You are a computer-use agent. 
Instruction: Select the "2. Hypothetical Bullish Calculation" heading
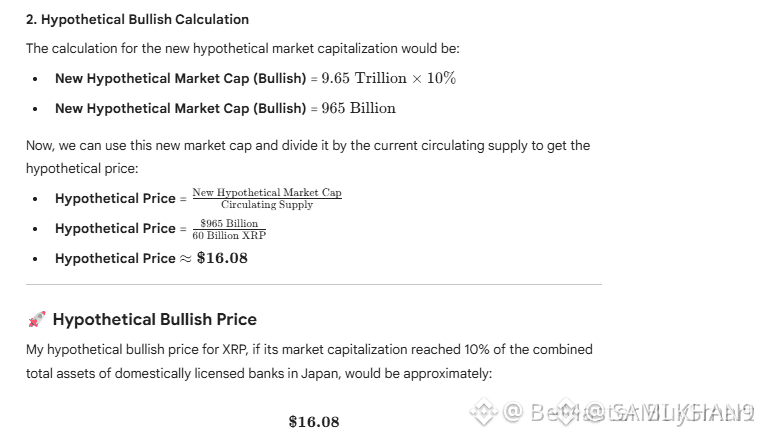pos(137,20)
